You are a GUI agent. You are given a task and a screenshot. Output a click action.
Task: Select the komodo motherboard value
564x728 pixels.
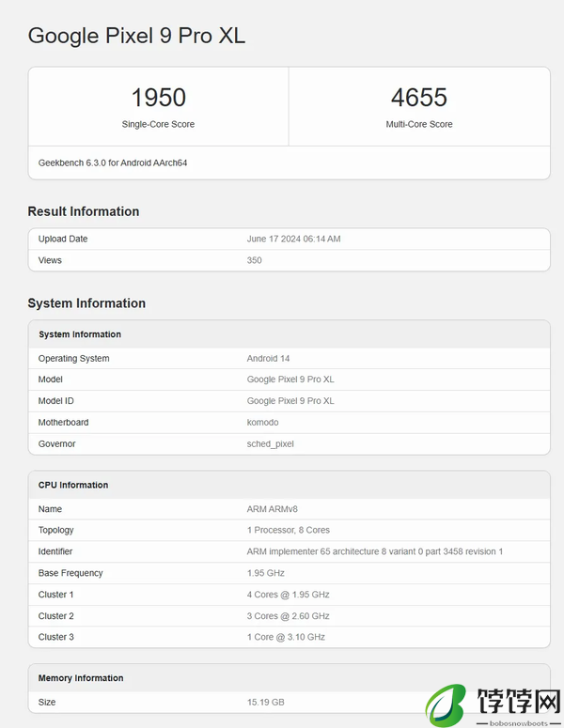[262, 423]
